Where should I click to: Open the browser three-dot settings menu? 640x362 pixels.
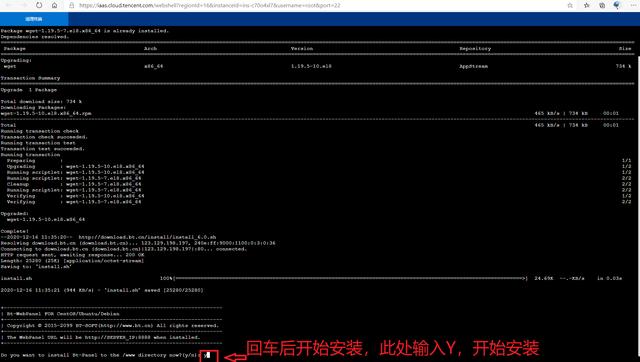633,5
